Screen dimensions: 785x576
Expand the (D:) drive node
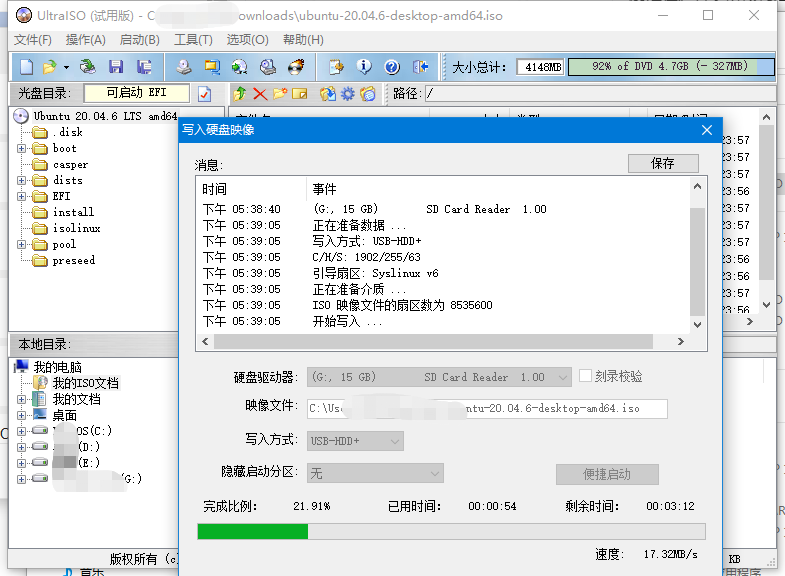coord(21,447)
